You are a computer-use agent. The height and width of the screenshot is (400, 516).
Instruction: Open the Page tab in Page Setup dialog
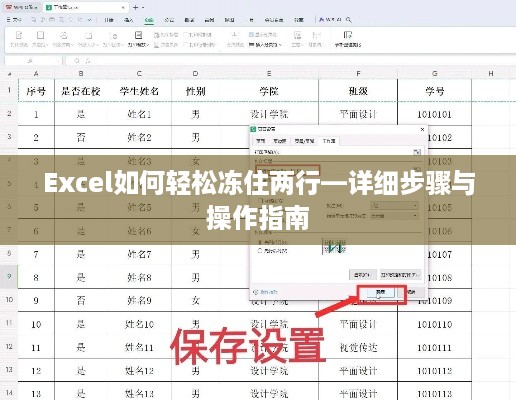pos(261,141)
